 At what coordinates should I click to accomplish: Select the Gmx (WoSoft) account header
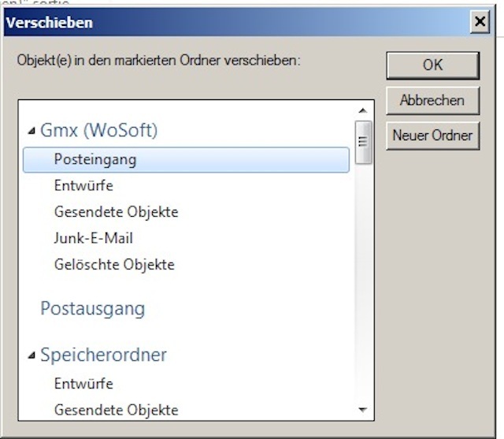tap(99, 130)
